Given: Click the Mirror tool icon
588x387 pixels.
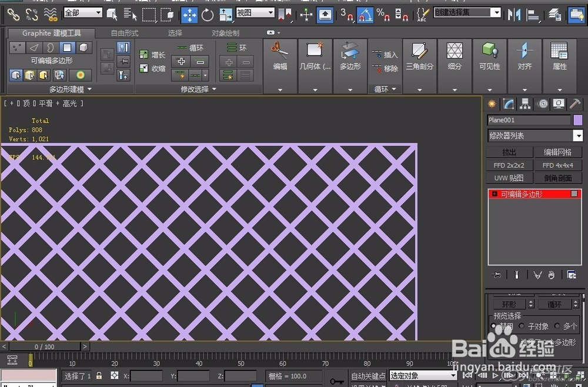Looking at the screenshot, I should click(514, 15).
